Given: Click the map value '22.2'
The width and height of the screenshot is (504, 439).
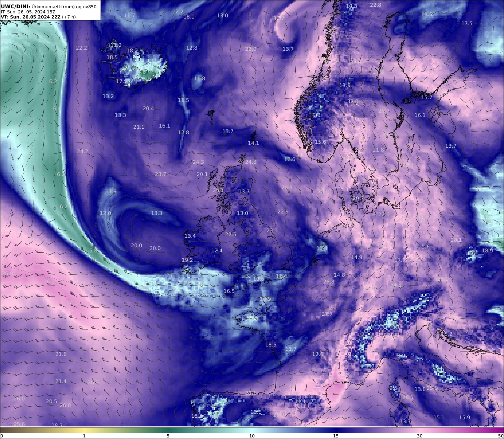Looking at the screenshot, I should pyautogui.click(x=82, y=48).
